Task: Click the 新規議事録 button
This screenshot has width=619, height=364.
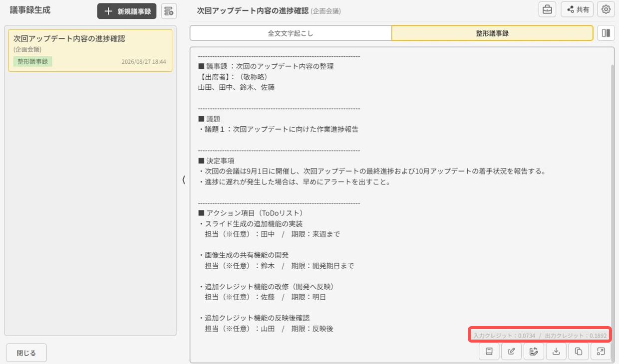Action: [127, 11]
